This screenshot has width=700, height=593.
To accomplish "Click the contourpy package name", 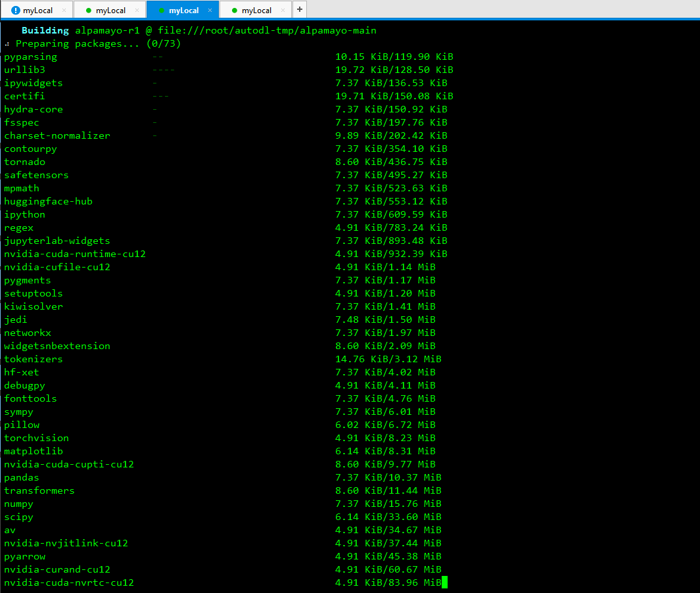I will (30, 149).
